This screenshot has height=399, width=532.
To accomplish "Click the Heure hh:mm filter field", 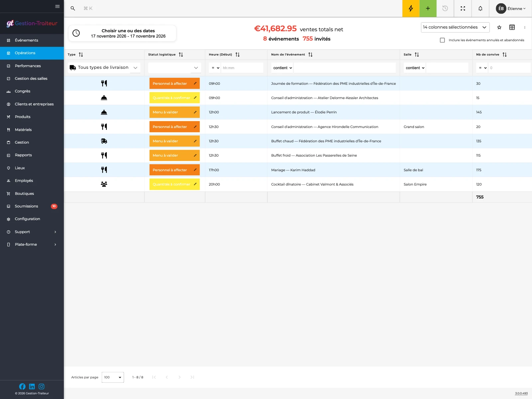I will (x=242, y=68).
